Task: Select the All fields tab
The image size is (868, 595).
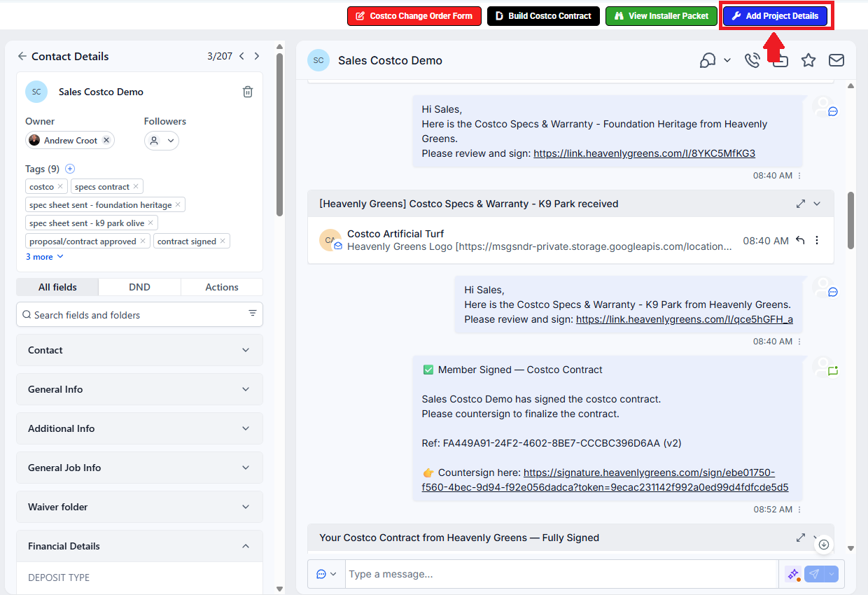Action: (x=57, y=287)
